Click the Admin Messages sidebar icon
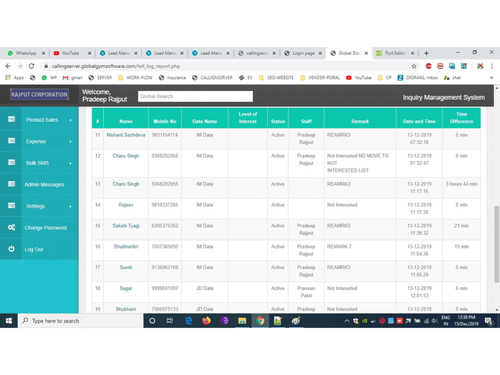Viewport: 500px width, 375px height. click(x=11, y=184)
